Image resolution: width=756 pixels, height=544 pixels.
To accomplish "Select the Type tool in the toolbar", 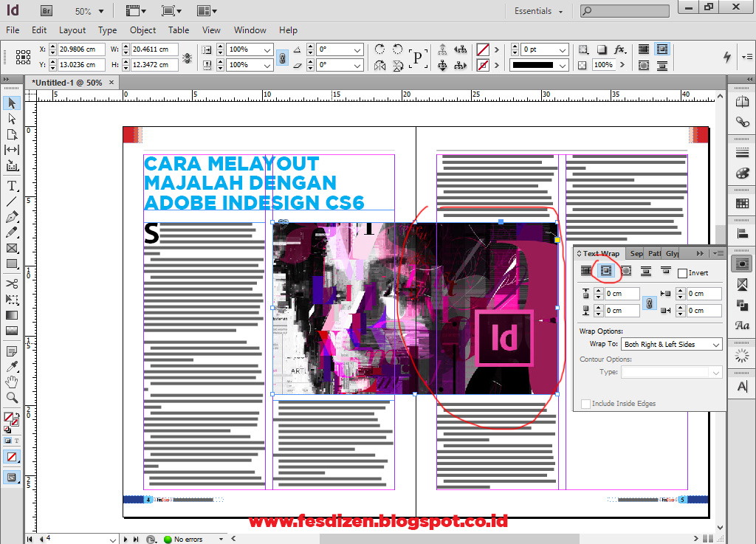I will [11, 186].
